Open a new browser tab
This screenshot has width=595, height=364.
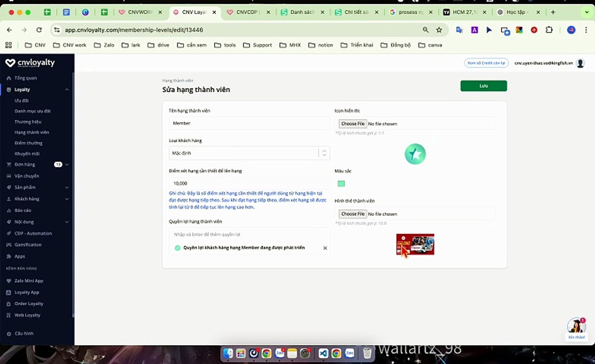553,12
